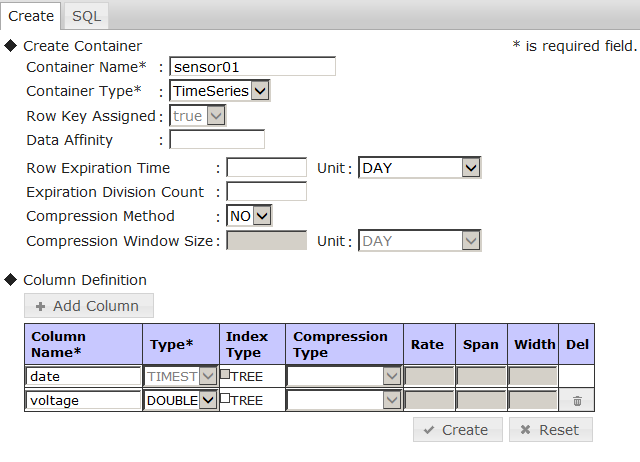This screenshot has height=462, width=640.
Task: Select the Create tab
Action: [31, 15]
